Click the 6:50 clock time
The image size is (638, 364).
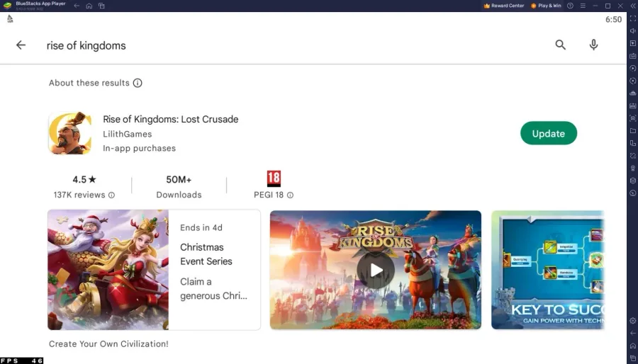pos(614,20)
